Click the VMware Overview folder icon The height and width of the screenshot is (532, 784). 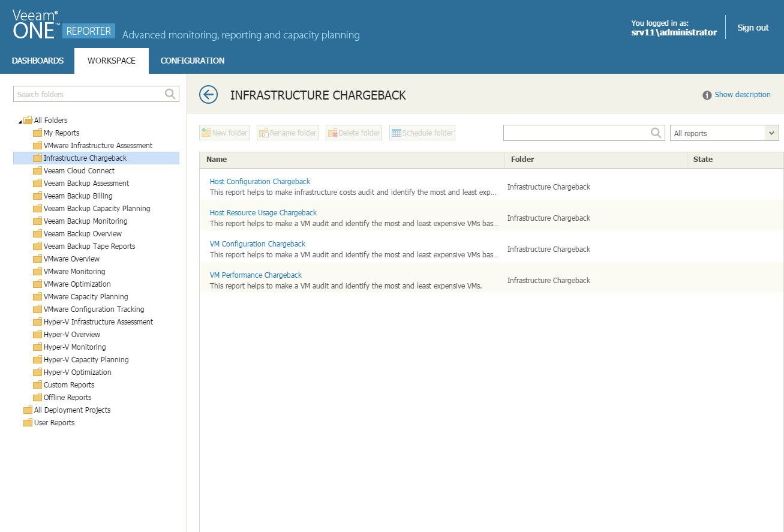pyautogui.click(x=37, y=259)
